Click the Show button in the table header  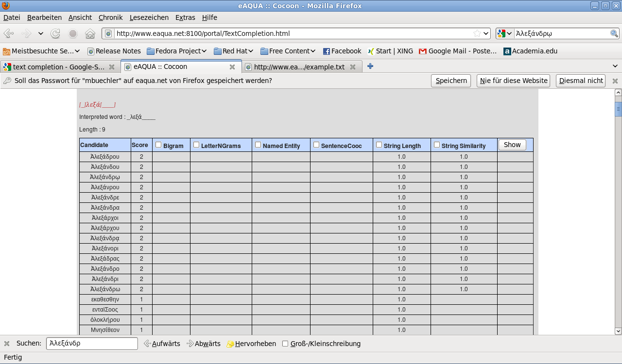[x=512, y=145]
